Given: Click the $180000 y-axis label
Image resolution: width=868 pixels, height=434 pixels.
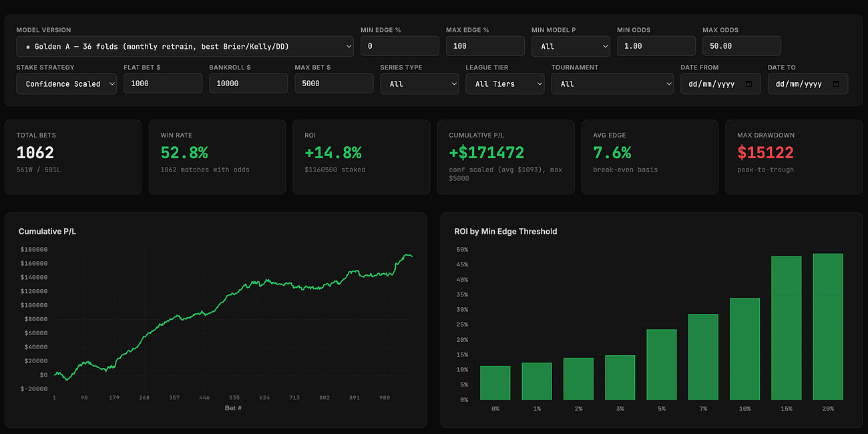Looking at the screenshot, I should tap(34, 249).
